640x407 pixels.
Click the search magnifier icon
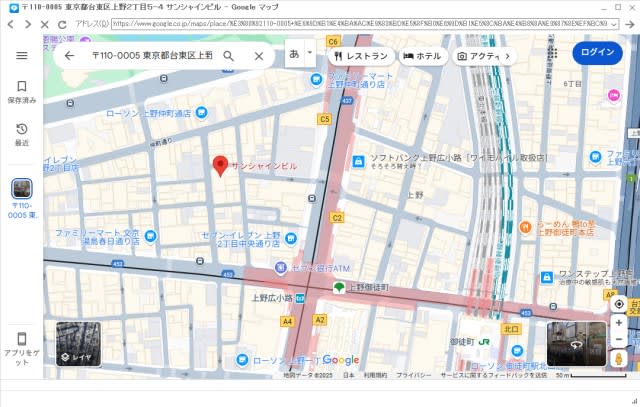pyautogui.click(x=229, y=56)
